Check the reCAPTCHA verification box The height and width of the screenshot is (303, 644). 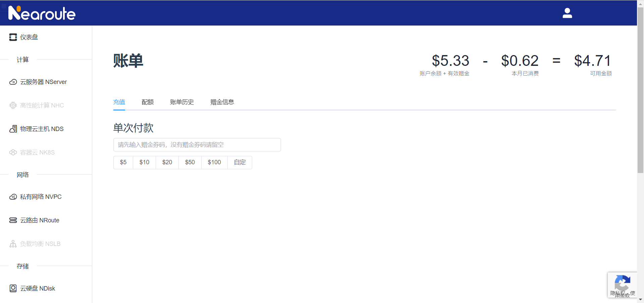click(x=623, y=285)
